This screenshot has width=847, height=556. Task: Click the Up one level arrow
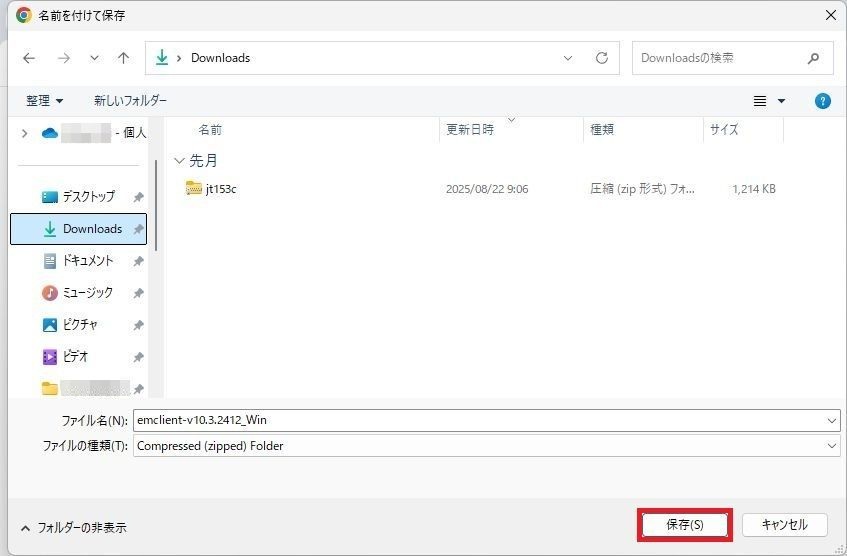tap(123, 58)
